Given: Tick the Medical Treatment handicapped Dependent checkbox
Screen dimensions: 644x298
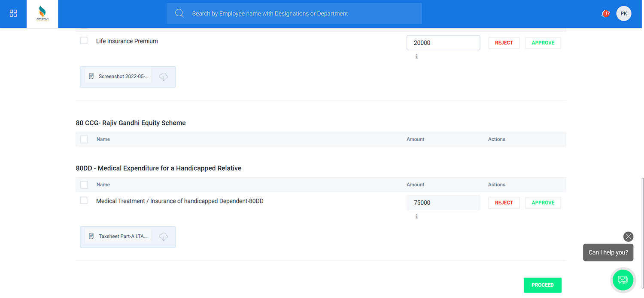Looking at the screenshot, I should pyautogui.click(x=84, y=200).
